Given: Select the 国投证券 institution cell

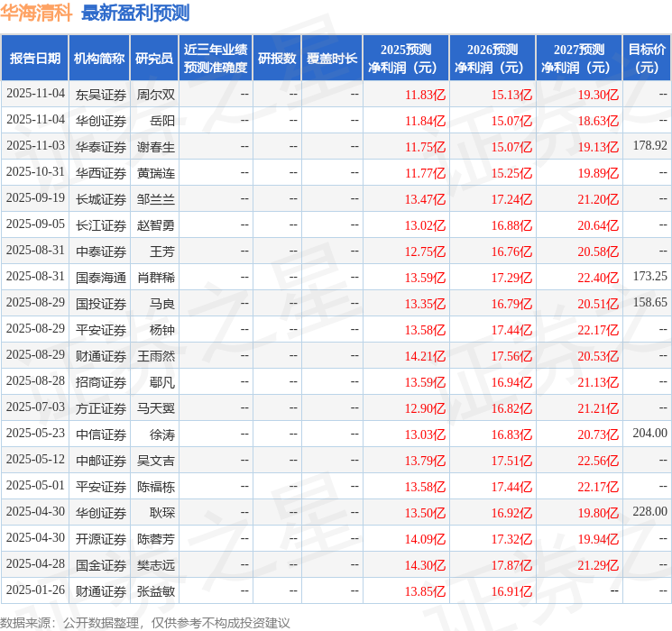Looking at the screenshot, I should pyautogui.click(x=101, y=304).
